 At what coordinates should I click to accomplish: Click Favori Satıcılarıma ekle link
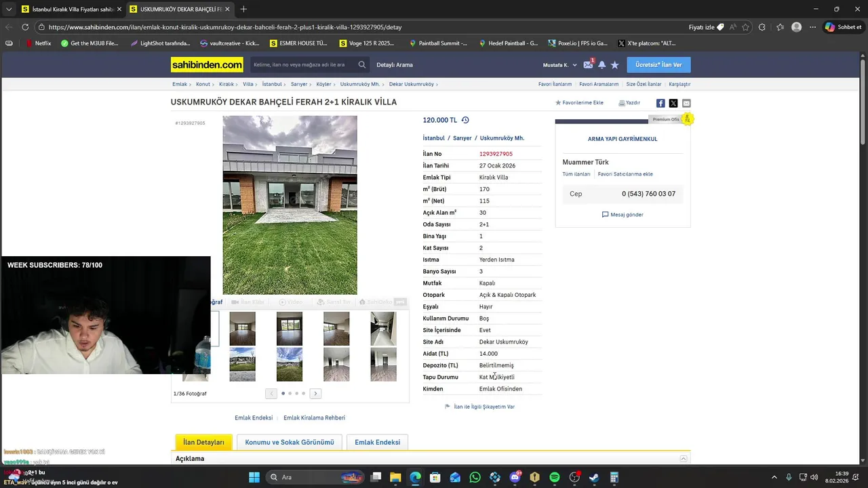point(625,174)
